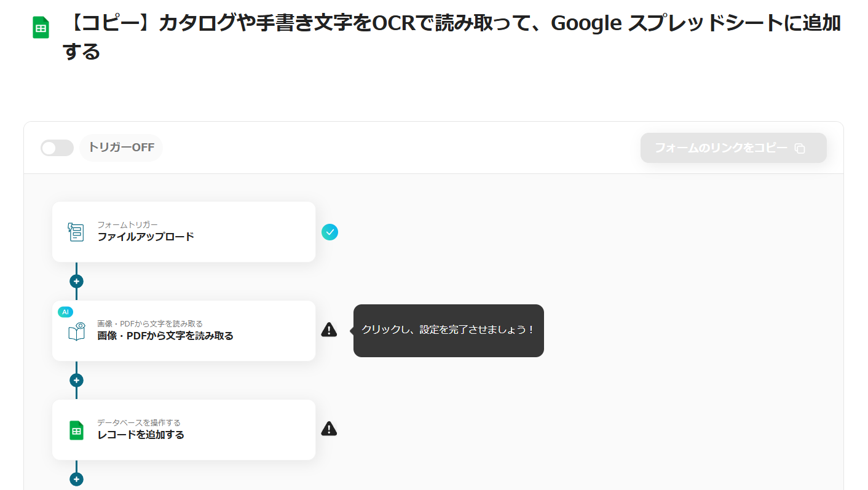The image size is (868, 490).
Task: Click the OCR book-and-eye icon
Action: pyautogui.click(x=76, y=331)
